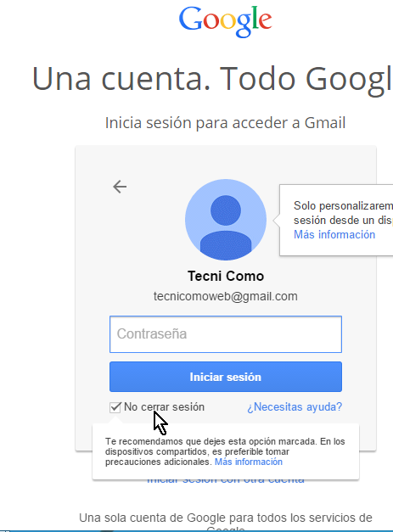Click the "Solo personalizaremos" tooltip bubble text
This screenshot has height=532, width=393.
click(x=343, y=213)
